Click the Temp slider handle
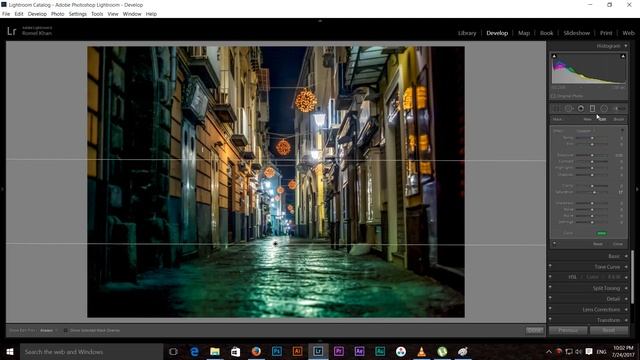 [x=592, y=138]
